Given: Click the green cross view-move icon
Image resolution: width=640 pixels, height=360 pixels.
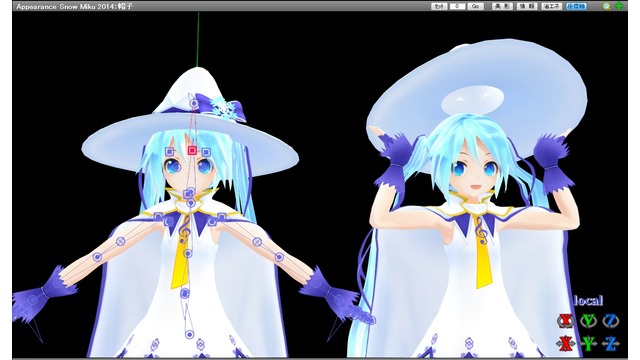Looking at the screenshot, I should [x=620, y=6].
